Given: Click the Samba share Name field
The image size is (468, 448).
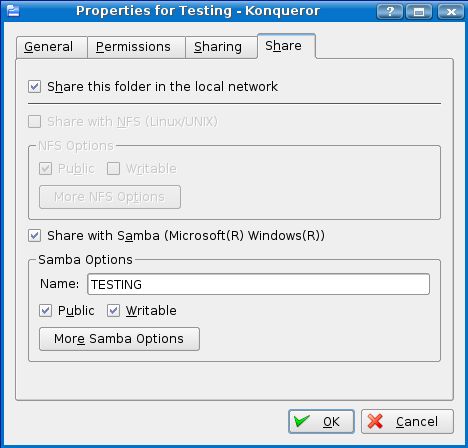Looking at the screenshot, I should point(258,284).
